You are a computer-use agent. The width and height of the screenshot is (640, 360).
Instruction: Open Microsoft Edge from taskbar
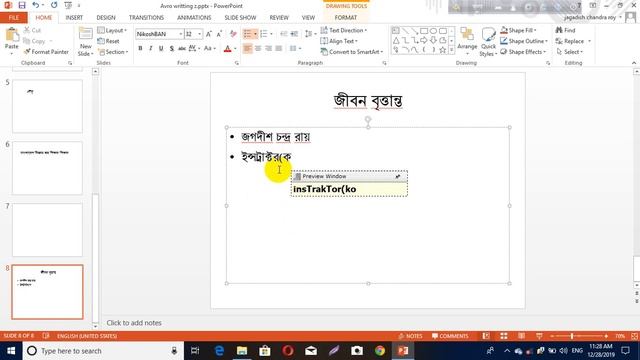pyautogui.click(x=219, y=351)
